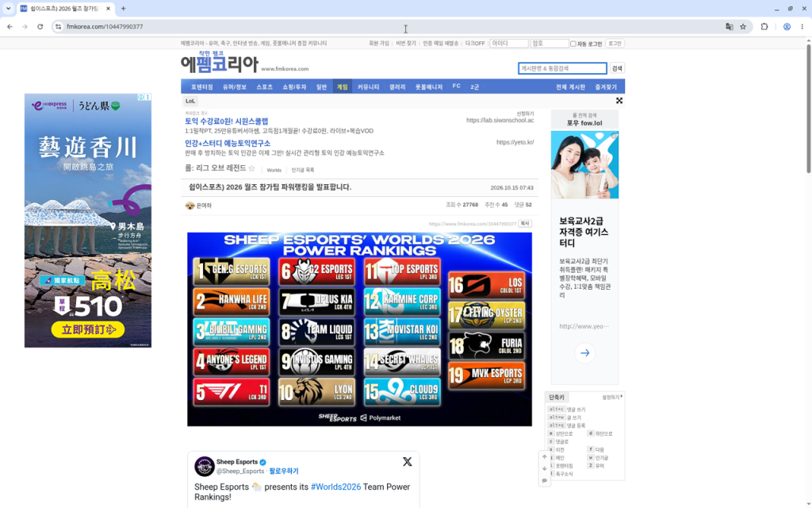Focus the 게시판명 & 통합검색 search field
The width and height of the screenshot is (812, 508).
(562, 68)
